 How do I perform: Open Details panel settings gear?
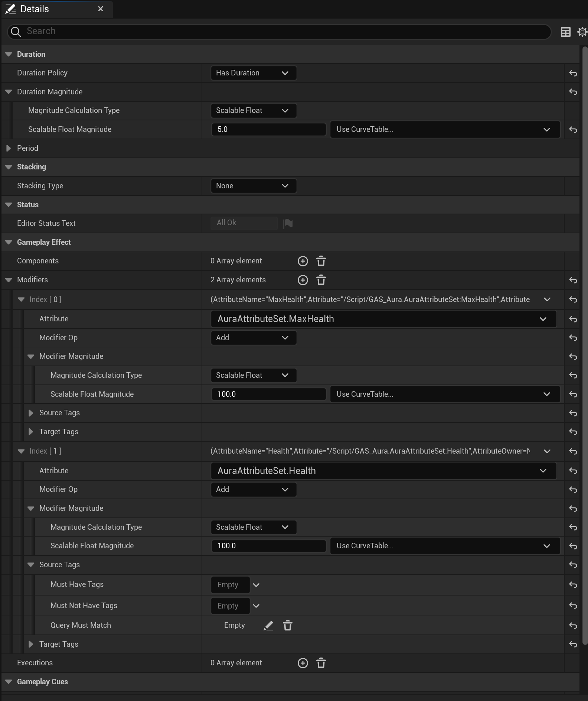point(582,32)
